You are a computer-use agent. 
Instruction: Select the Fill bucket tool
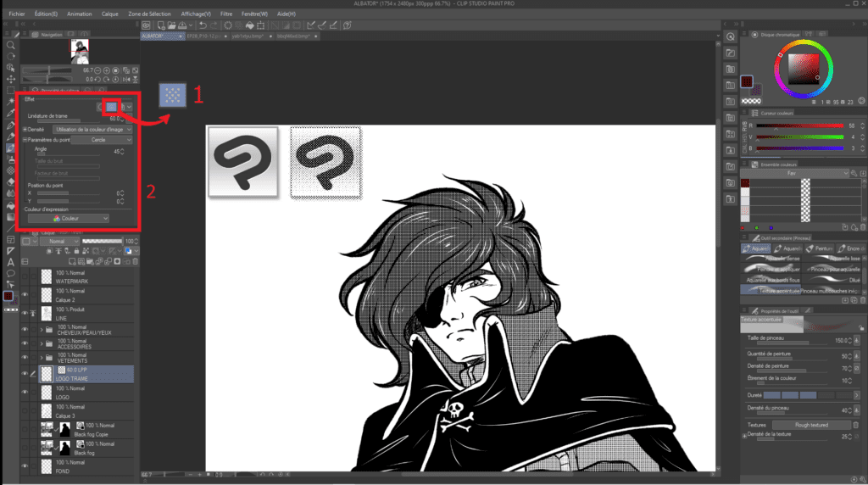(x=10, y=205)
